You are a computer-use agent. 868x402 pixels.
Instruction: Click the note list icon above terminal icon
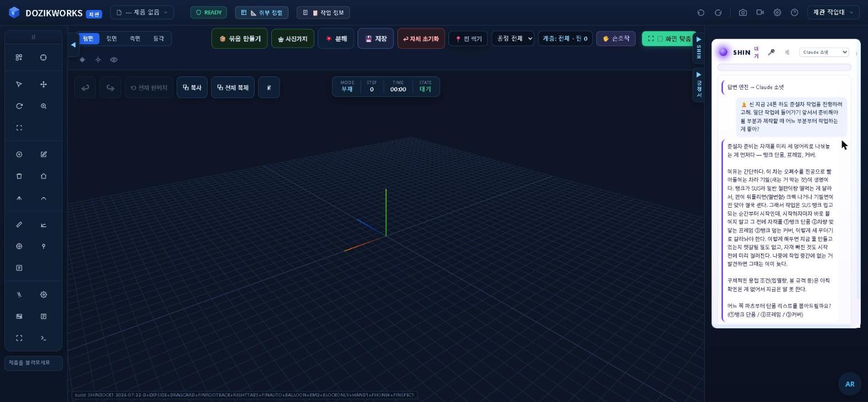[43, 316]
